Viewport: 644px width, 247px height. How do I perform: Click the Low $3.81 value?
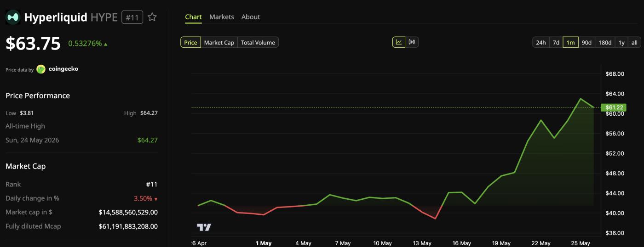(x=27, y=113)
